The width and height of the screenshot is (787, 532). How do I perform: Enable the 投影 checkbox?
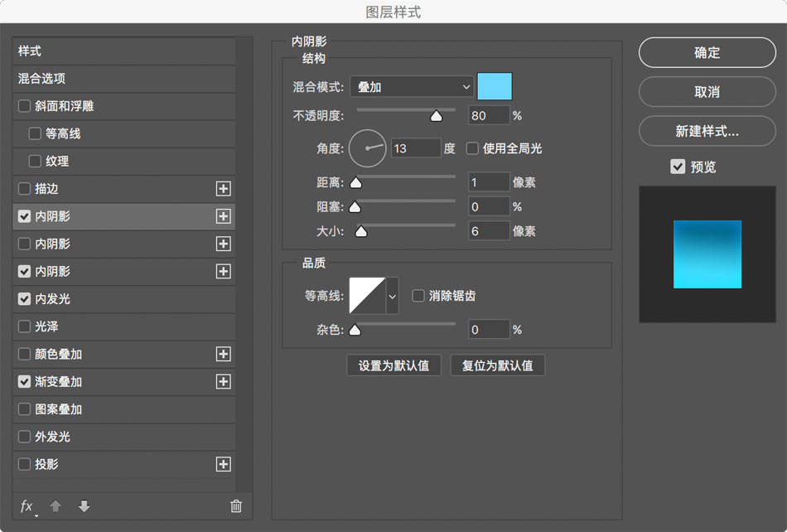(24, 464)
